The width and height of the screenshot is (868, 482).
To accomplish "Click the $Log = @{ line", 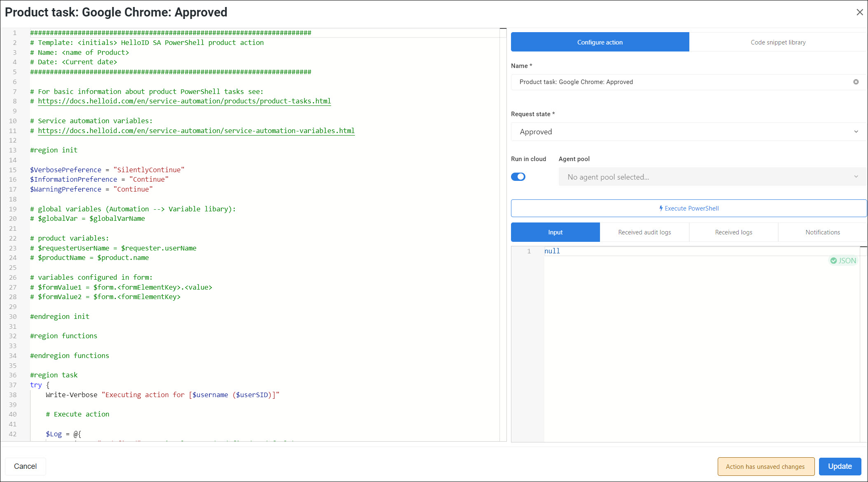I will (x=63, y=434).
